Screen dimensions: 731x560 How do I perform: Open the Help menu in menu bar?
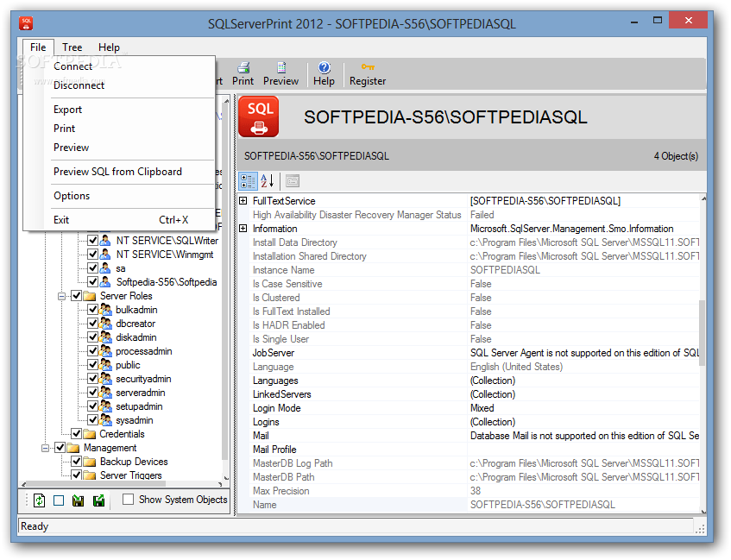109,47
